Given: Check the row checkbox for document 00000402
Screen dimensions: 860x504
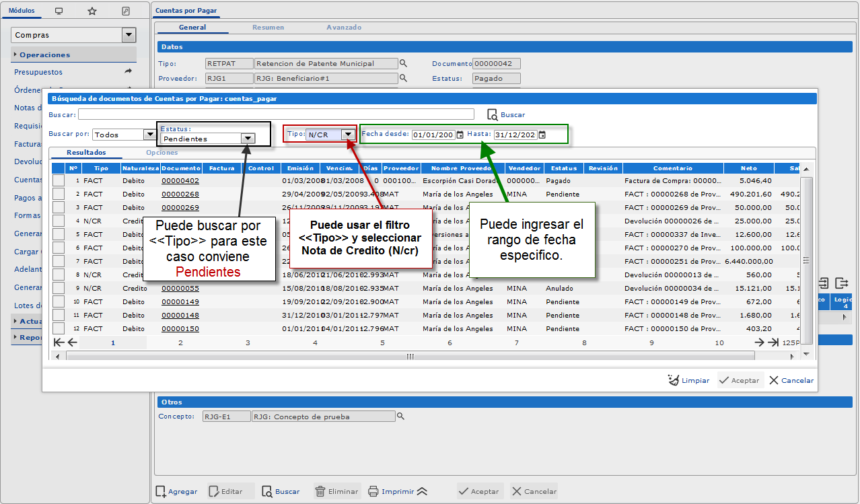Looking at the screenshot, I should tap(59, 180).
